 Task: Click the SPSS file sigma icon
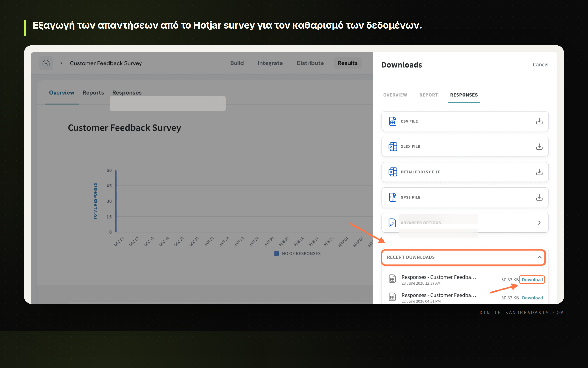point(392,197)
